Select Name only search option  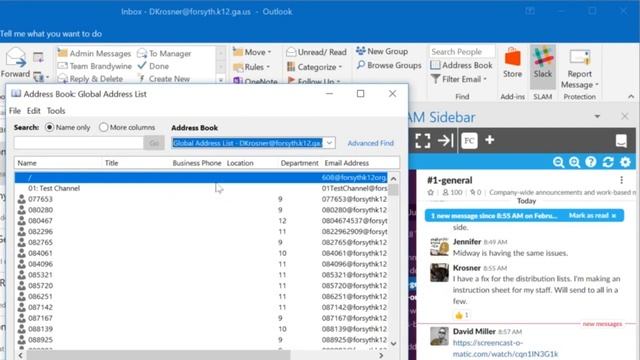tap(67, 127)
